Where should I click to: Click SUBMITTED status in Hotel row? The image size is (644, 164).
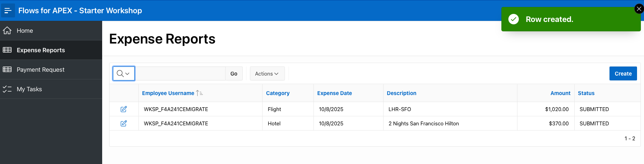[594, 123]
